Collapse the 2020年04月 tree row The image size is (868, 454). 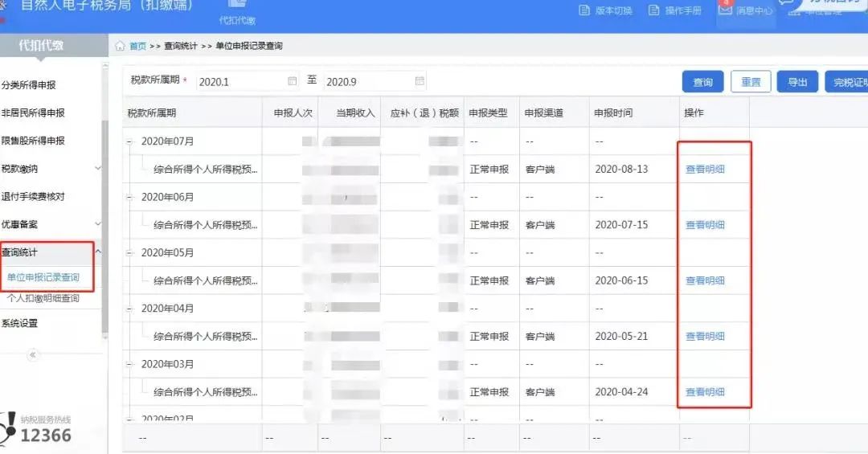coord(129,309)
